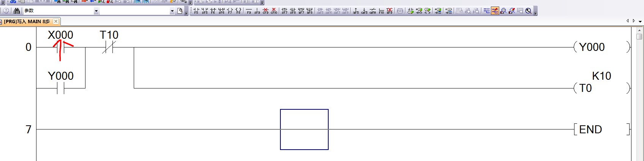Insert normally closed contact F6
The height and width of the screenshot is (161, 644).
(x=213, y=11)
